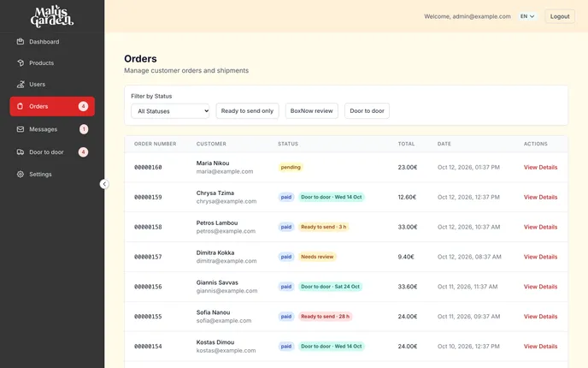588x368 pixels.
Task: Click the Messages count badge 1
Action: pyautogui.click(x=84, y=129)
